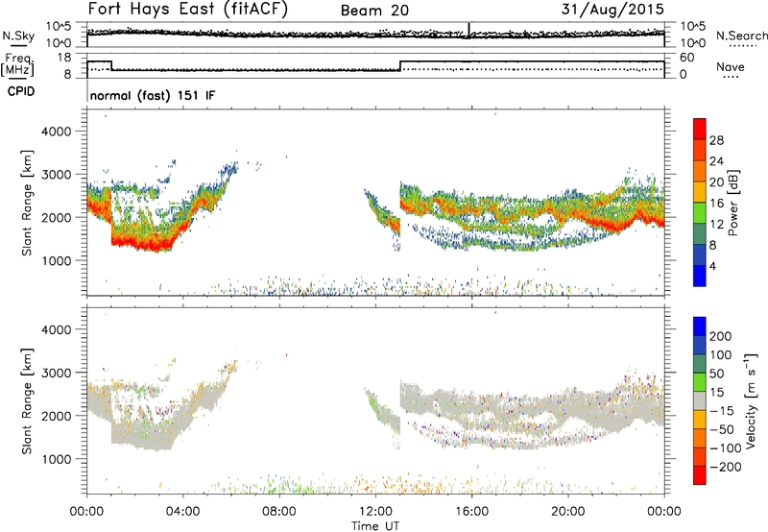
Task: Click the '200' velocity colorbar tick value
Action: (x=721, y=336)
